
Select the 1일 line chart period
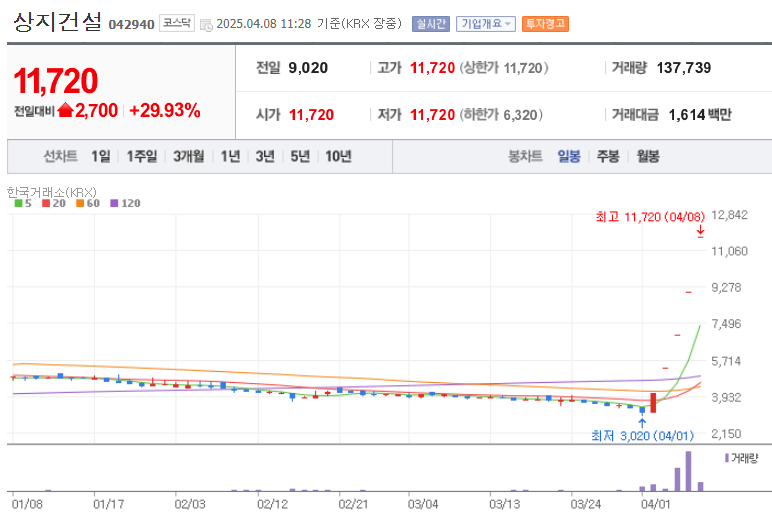[x=101, y=157]
